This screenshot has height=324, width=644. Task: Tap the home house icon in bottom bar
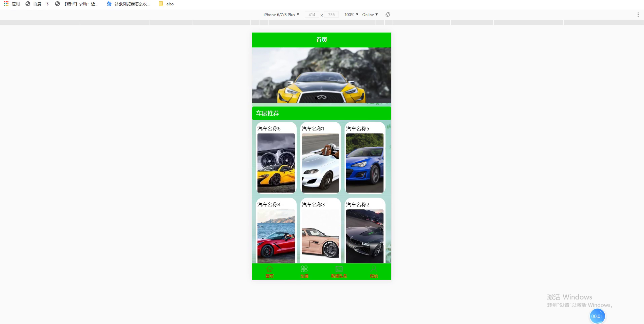(270, 269)
